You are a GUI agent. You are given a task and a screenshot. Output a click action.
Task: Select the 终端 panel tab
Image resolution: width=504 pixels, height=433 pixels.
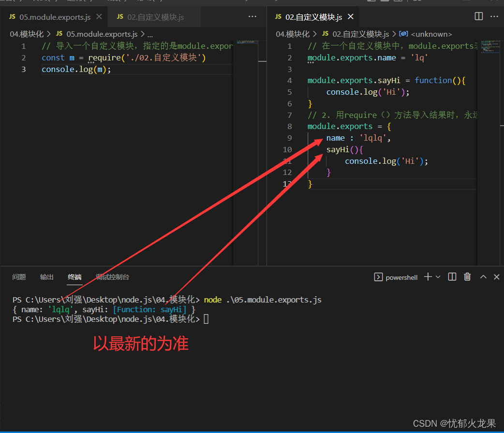[74, 277]
